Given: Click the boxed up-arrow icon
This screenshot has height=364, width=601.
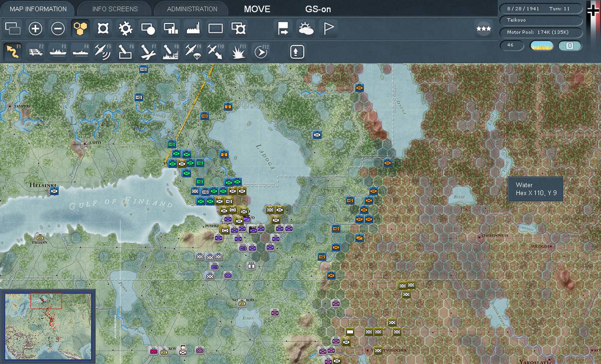Looking at the screenshot, I should click(297, 51).
